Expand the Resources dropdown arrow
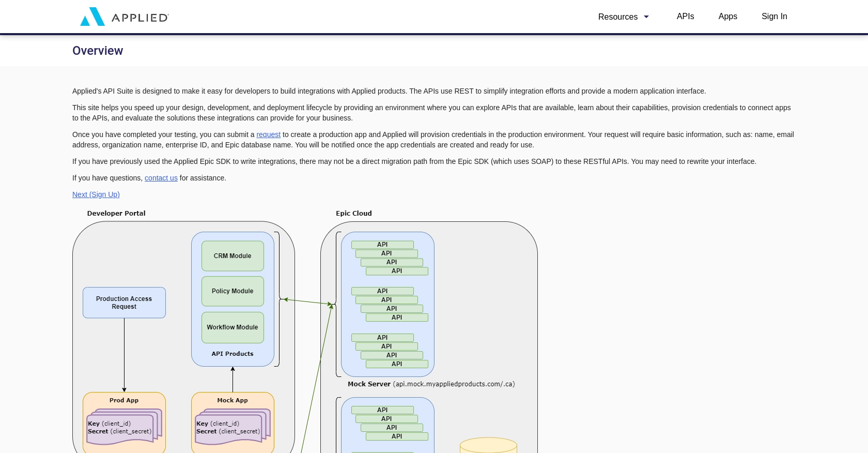Viewport: 868px width, 453px height. coord(646,17)
